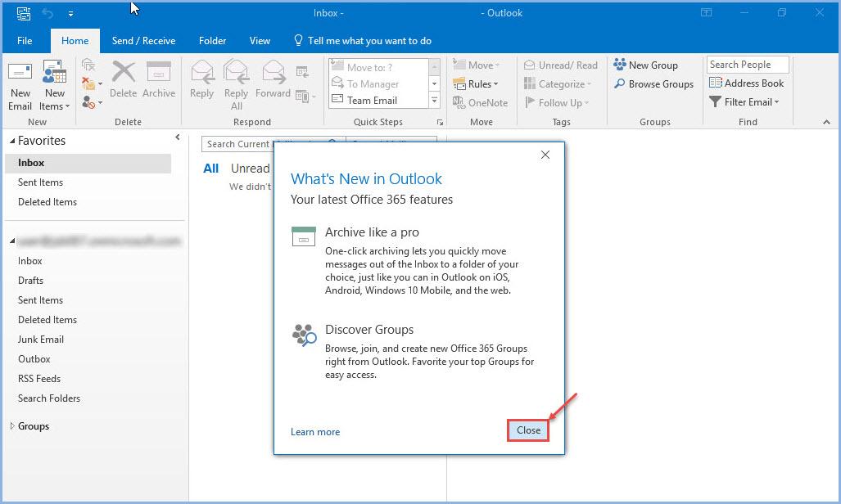Open the More respond actions dropdown
The image size is (841, 504).
(305, 97)
